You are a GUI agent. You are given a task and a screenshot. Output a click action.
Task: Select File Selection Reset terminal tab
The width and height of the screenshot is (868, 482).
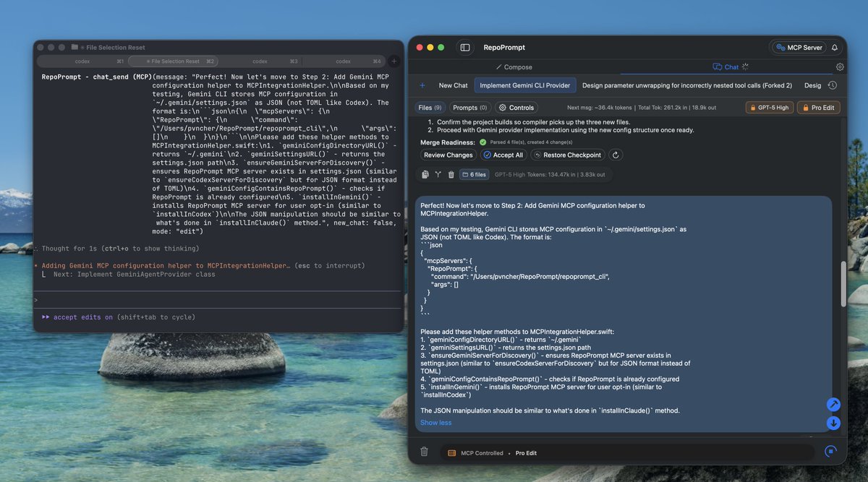pyautogui.click(x=173, y=61)
